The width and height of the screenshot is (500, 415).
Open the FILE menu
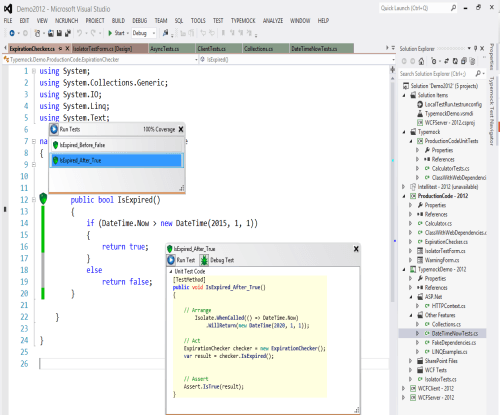[8, 21]
